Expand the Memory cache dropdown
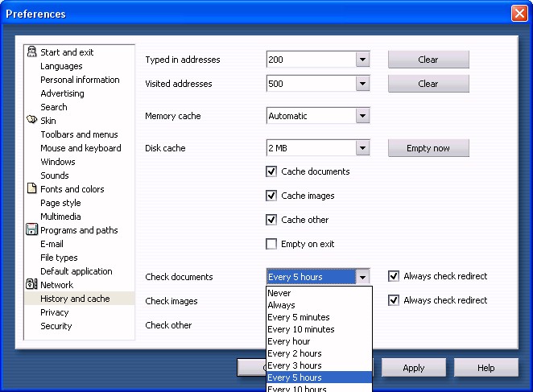 pyautogui.click(x=362, y=116)
